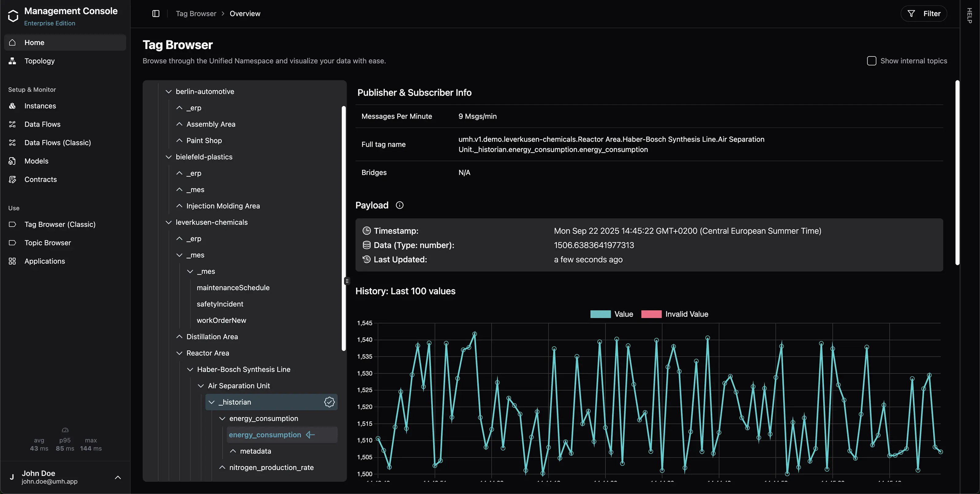This screenshot has width=980, height=494.
Task: Toggle the Value series in chart legend
Action: pyautogui.click(x=600, y=314)
